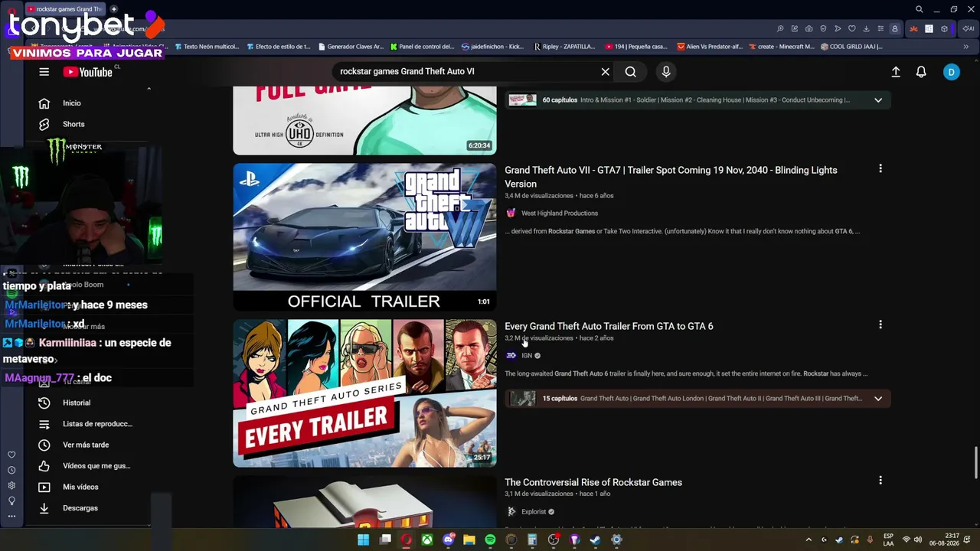Open options for Every Grand Theft Auto Trailer
Viewport: 980px width, 551px height.
point(880,324)
